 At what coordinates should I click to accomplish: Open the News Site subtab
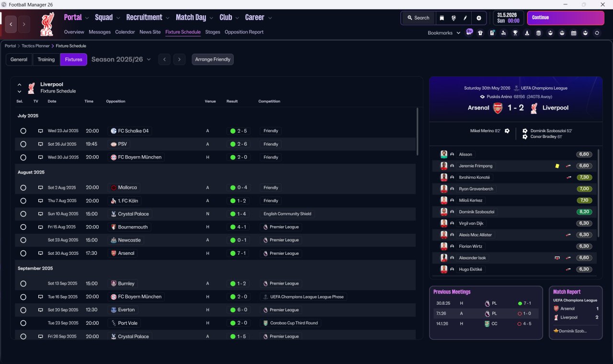point(150,32)
